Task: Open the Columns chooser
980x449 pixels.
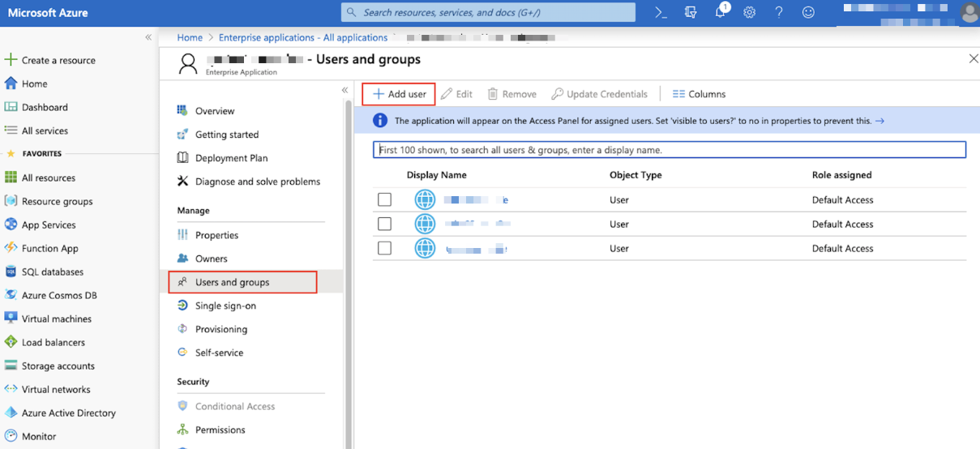Action: [699, 94]
